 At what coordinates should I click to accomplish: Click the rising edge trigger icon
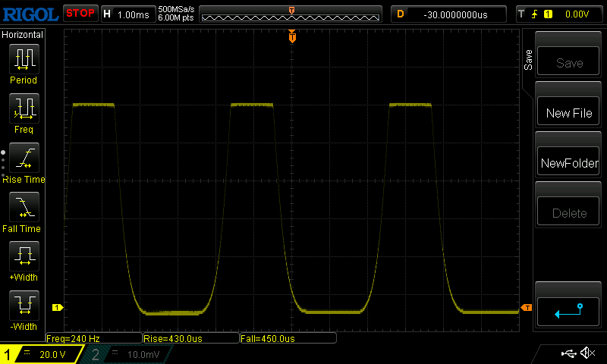[x=535, y=14]
